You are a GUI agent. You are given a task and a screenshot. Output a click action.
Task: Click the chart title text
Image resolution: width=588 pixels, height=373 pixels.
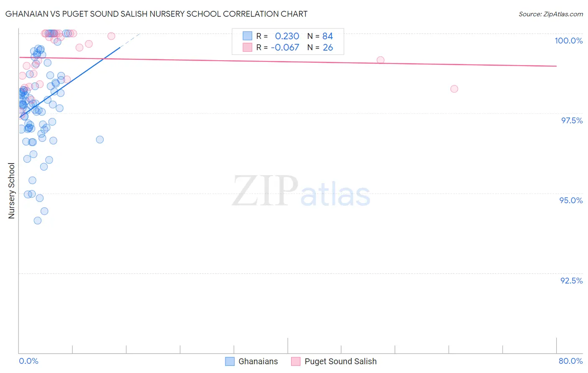(156, 14)
